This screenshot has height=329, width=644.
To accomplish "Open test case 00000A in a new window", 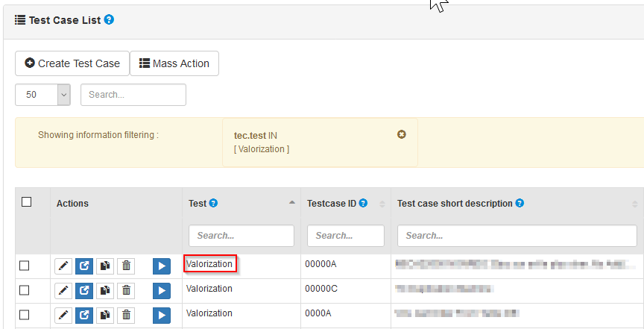I will click(x=84, y=266).
